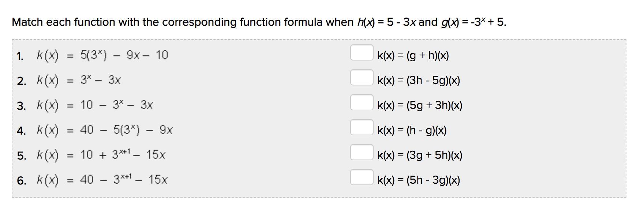Click the label text k(x) = (h - g)(x)

[x=412, y=130]
